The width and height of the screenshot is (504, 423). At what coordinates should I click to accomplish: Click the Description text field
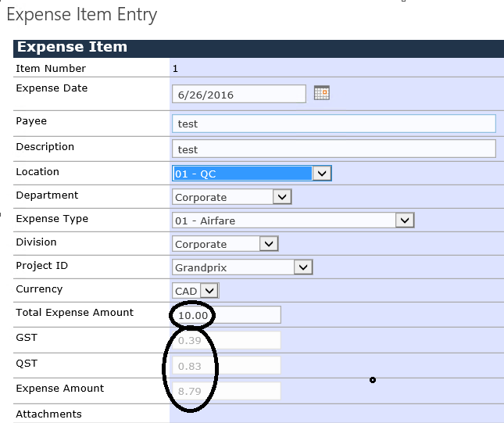pyautogui.click(x=334, y=149)
